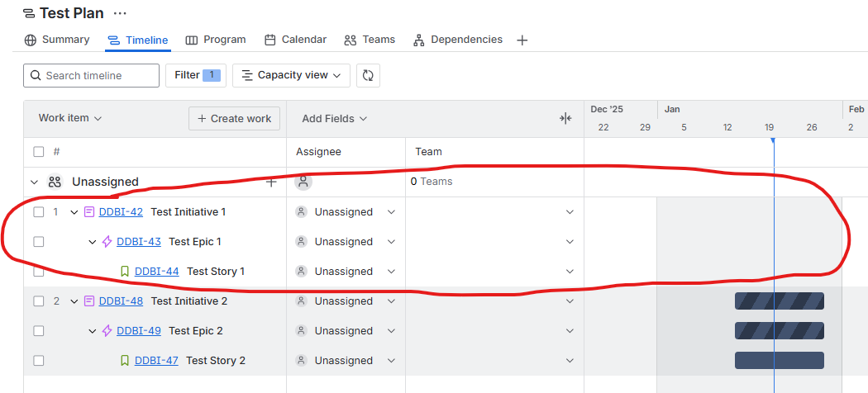Viewport: 868px width, 393px height.
Task: Click the Test Initiative 1 issue type icon
Action: (89, 211)
